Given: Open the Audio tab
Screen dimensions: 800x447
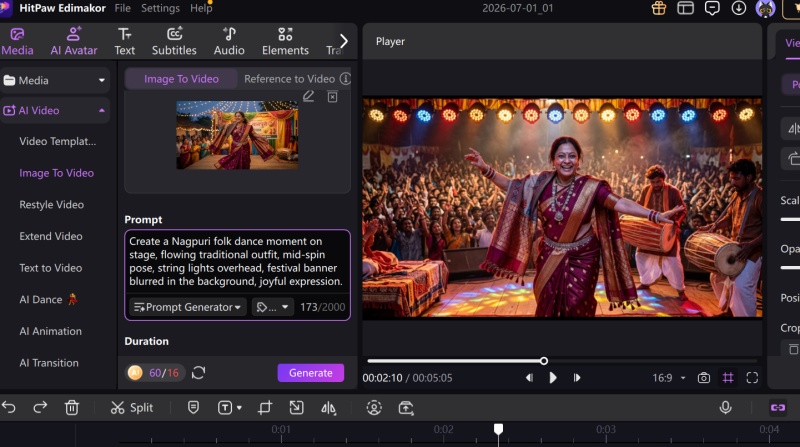Looking at the screenshot, I should pyautogui.click(x=229, y=42).
